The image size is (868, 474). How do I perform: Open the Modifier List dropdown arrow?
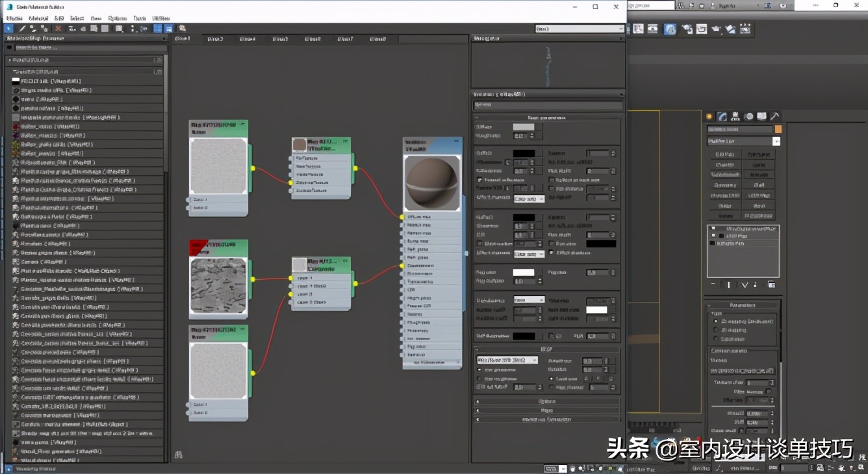coord(776,141)
